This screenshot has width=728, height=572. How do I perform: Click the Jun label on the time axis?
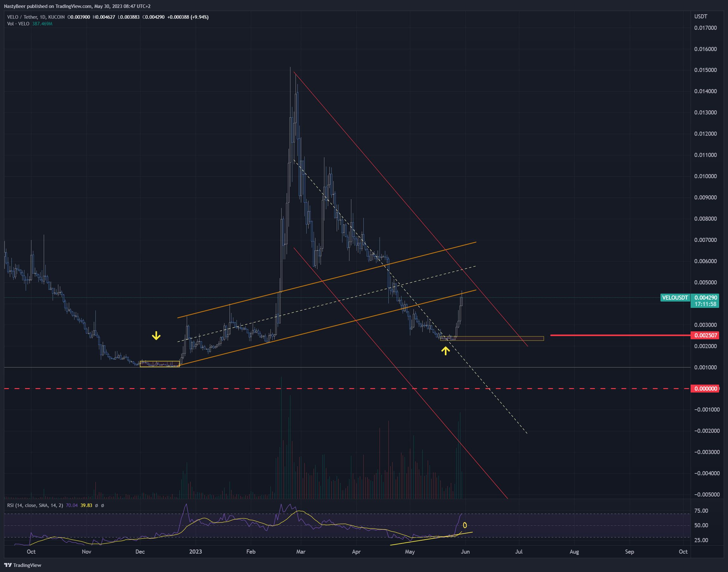click(x=465, y=552)
